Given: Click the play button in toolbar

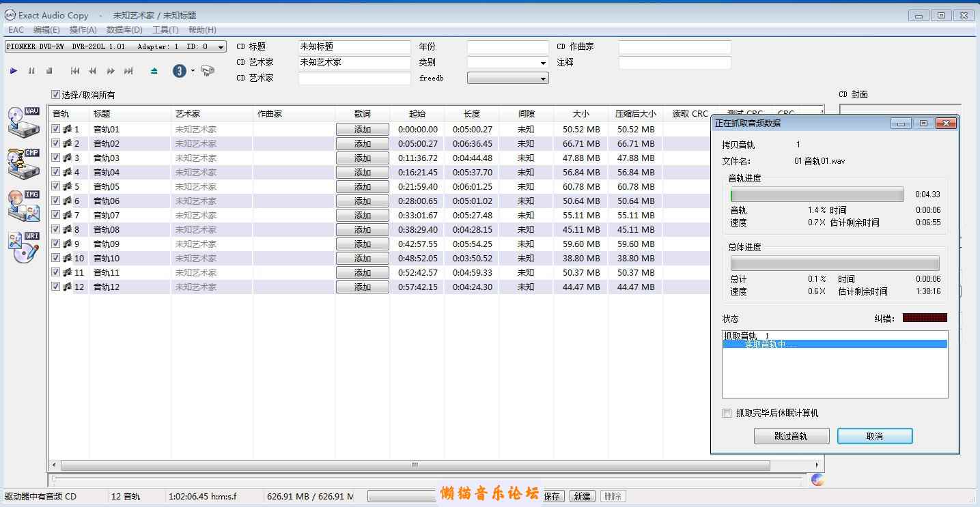Looking at the screenshot, I should coord(14,71).
